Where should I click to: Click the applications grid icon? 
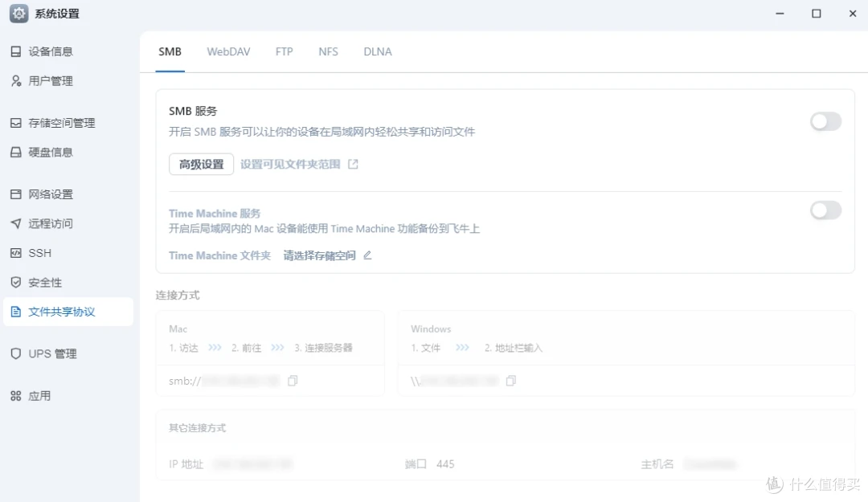pyautogui.click(x=16, y=396)
